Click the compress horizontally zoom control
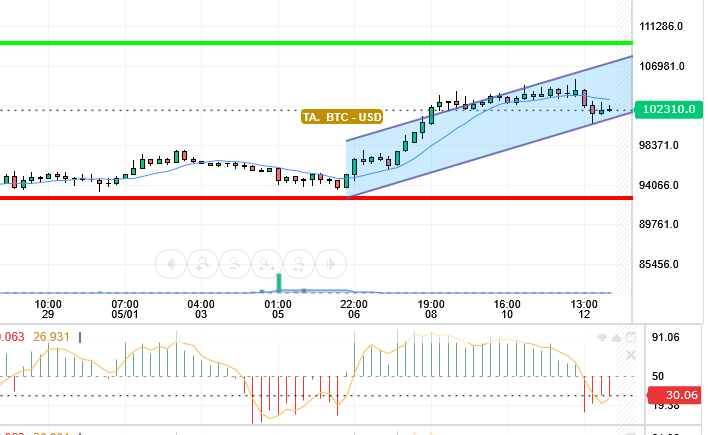This screenshot has height=435, width=708. coord(299,264)
